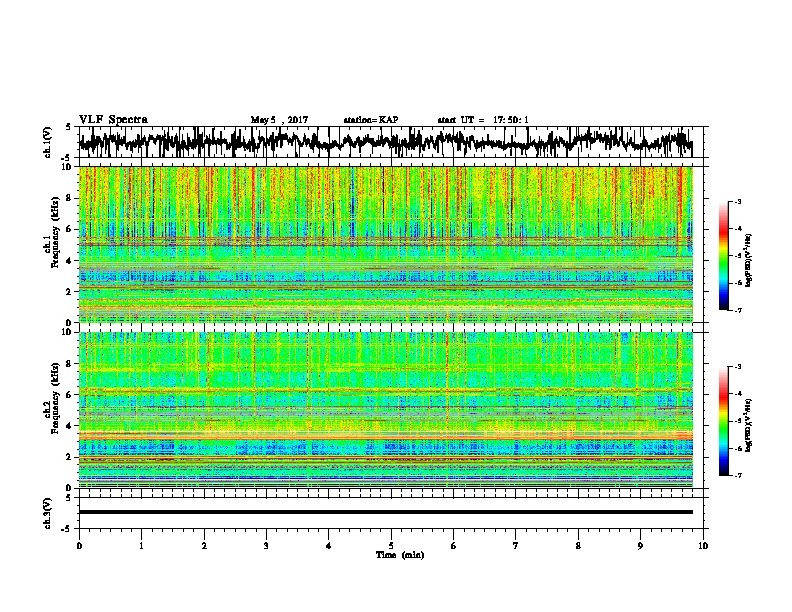Click the ch.1 spectrogram color scale bar
The height and width of the screenshot is (612, 792).
[x=723, y=256]
